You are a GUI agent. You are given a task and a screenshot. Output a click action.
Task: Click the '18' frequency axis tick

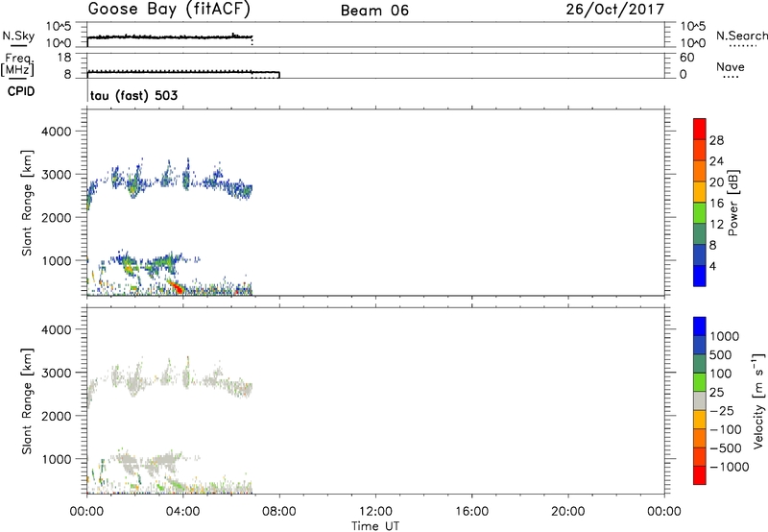point(64,58)
